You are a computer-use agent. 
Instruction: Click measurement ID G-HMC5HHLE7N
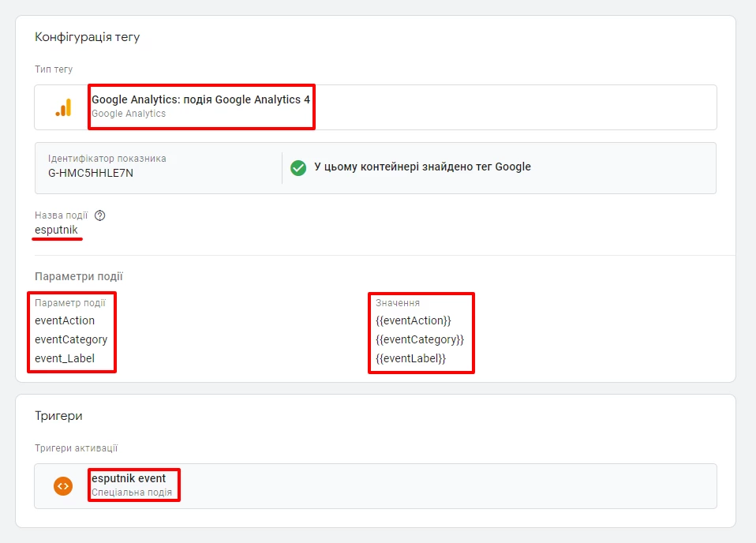pyautogui.click(x=91, y=173)
